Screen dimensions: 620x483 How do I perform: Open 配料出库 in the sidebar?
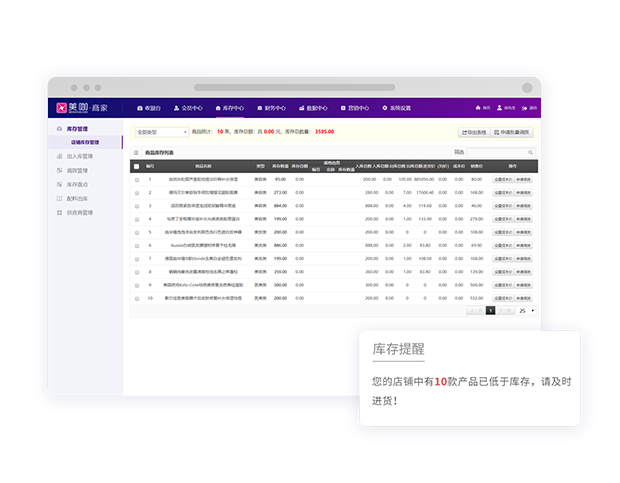tap(79, 199)
